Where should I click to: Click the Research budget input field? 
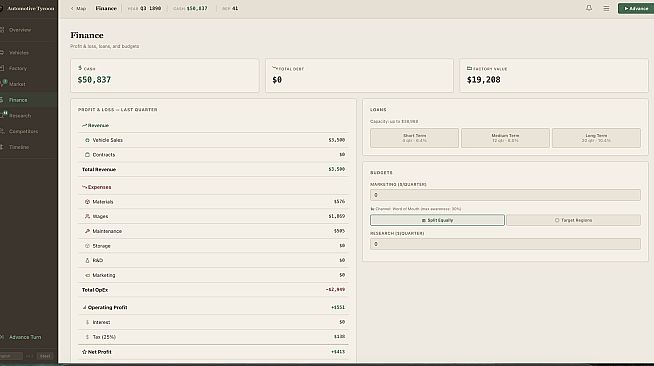tap(505, 244)
